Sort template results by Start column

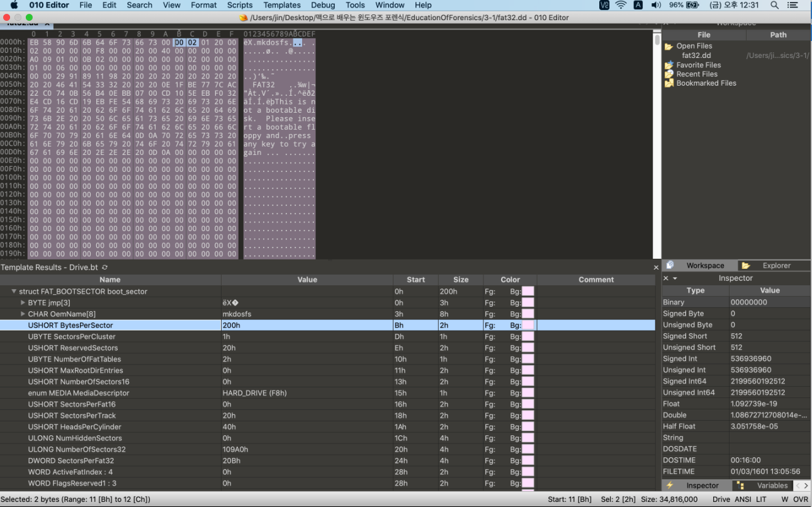point(415,280)
